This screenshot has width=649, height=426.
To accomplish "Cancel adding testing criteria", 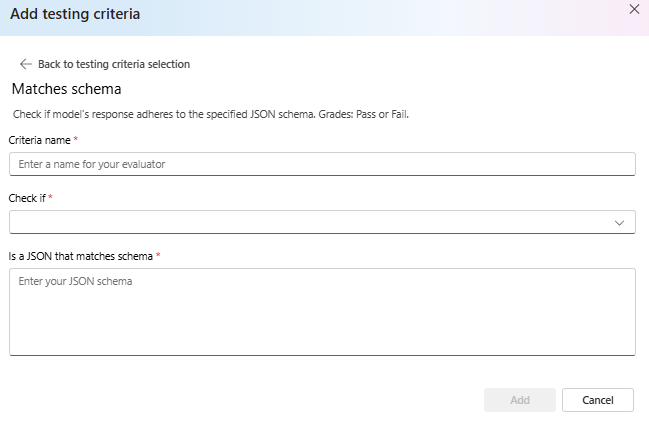I will point(598,400).
